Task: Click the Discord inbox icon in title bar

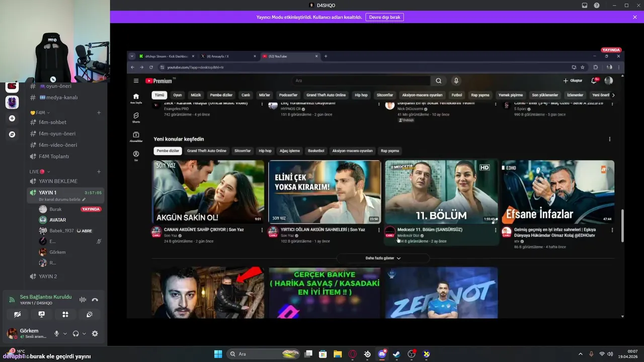Action: tap(585, 5)
